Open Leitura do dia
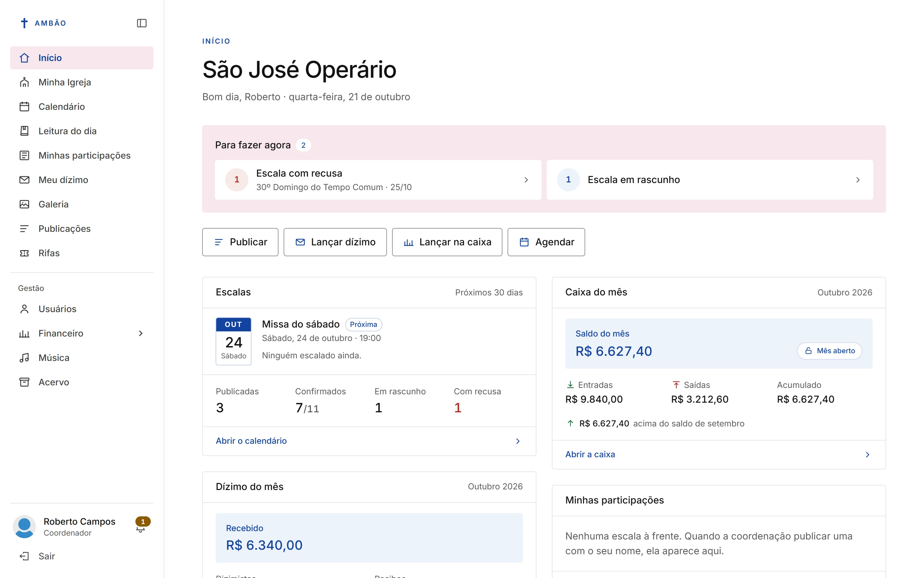 (82, 131)
